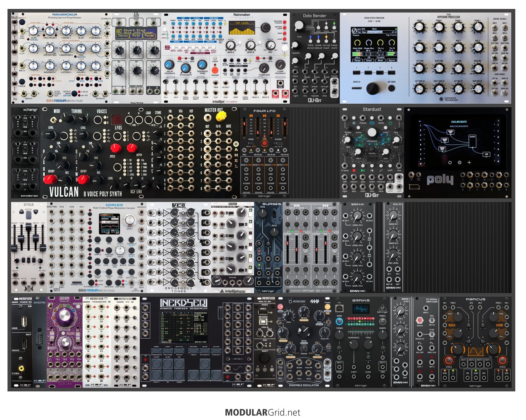Turn the Blur knob on Panharmonium

(81, 31)
